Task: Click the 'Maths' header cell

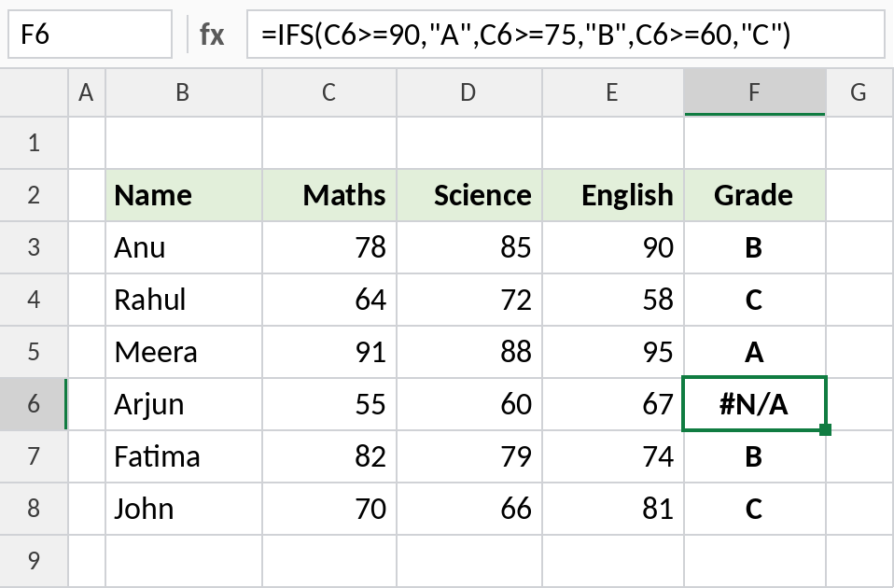Action: [x=329, y=195]
